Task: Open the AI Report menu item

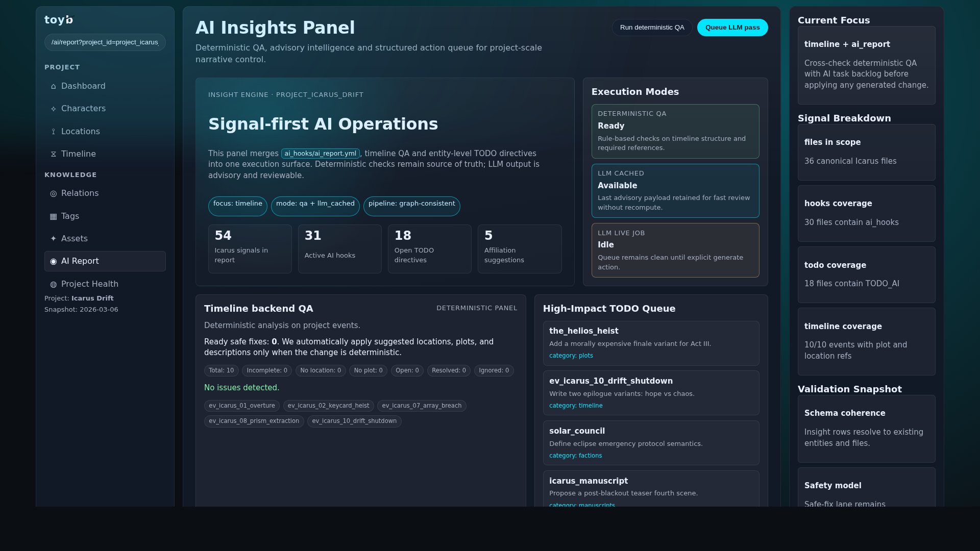Action: 105,261
